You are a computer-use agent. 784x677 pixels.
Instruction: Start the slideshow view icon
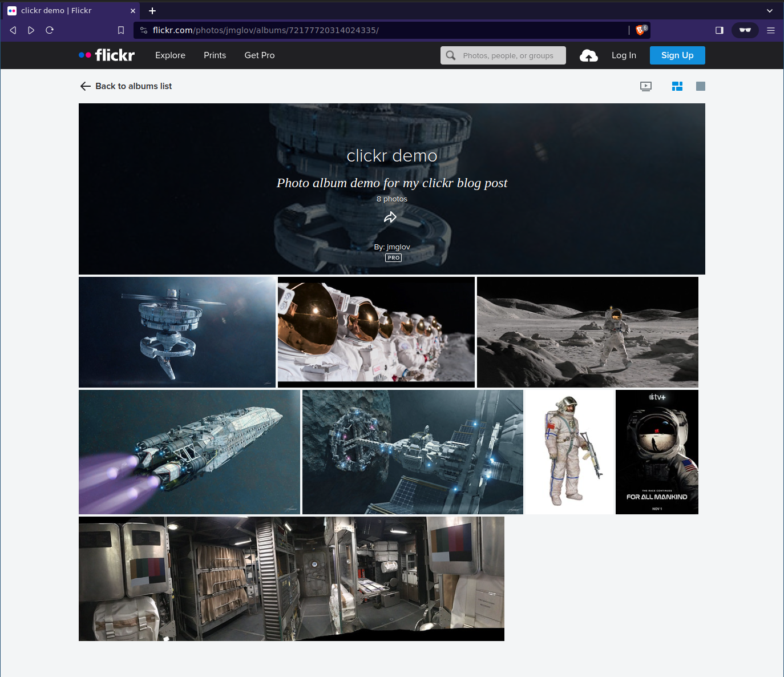click(x=646, y=86)
